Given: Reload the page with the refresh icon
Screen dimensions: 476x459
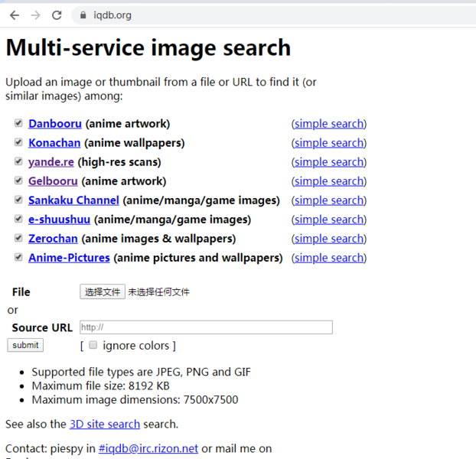Looking at the screenshot, I should pyautogui.click(x=57, y=15).
